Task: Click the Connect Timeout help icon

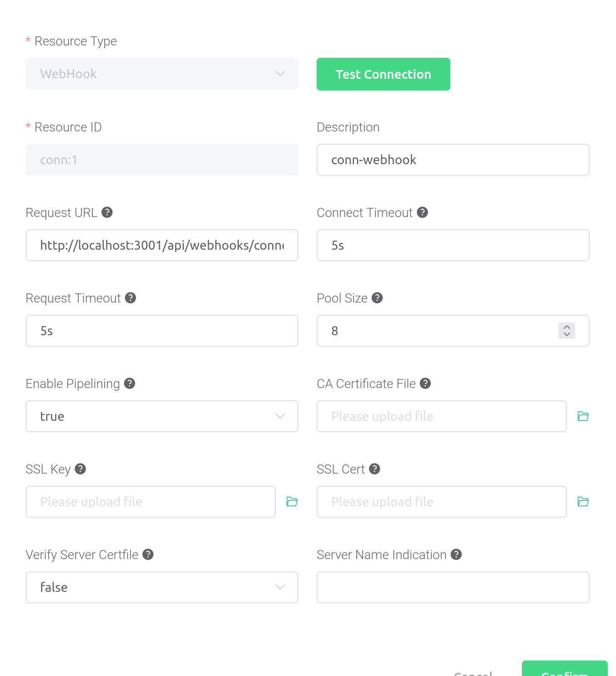Action: tap(422, 212)
